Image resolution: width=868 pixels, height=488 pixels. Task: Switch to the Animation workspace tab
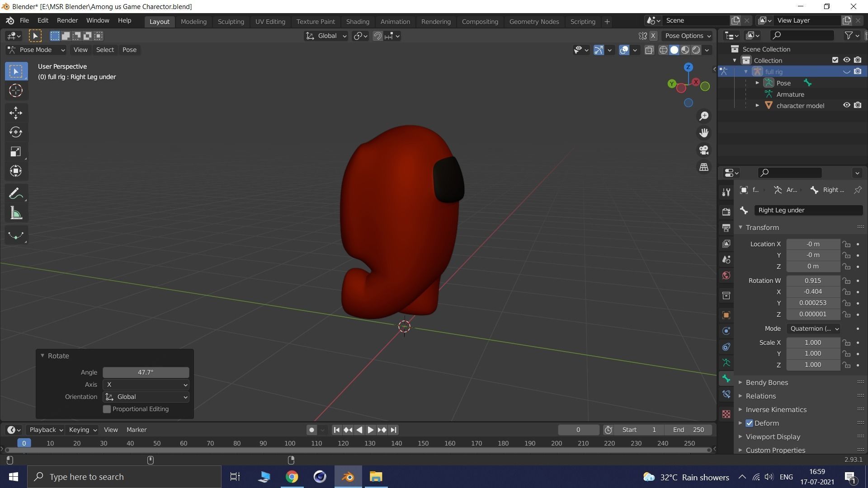coord(395,22)
